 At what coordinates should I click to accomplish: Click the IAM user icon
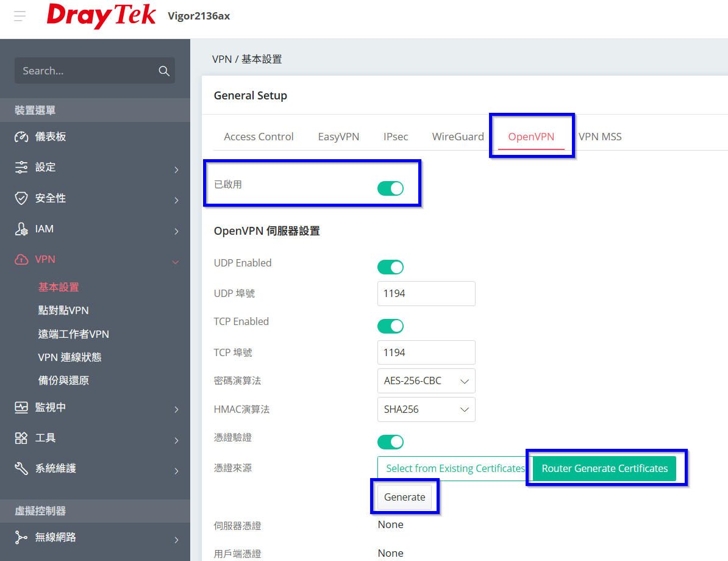point(21,229)
